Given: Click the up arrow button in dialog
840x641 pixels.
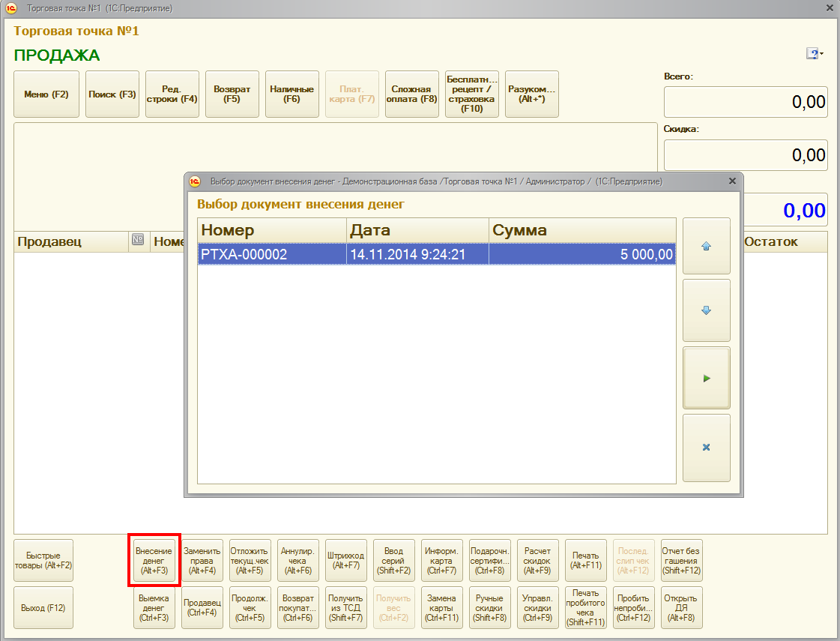Looking at the screenshot, I should pos(706,246).
